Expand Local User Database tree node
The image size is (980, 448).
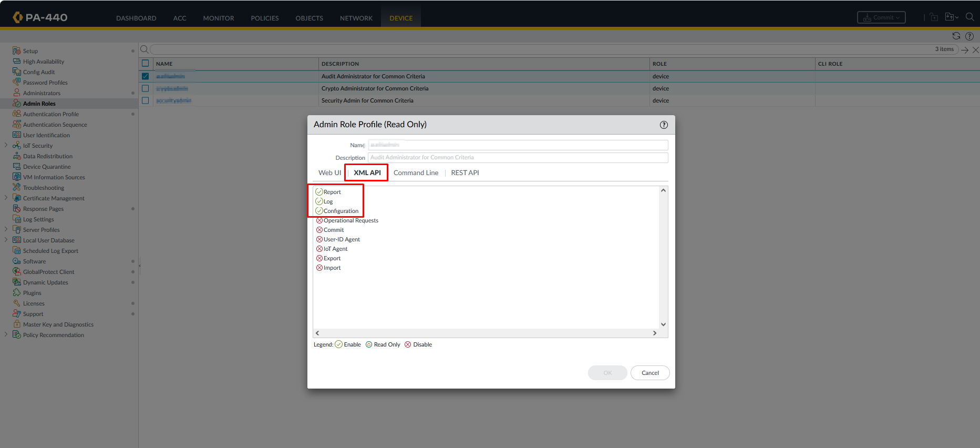6,240
